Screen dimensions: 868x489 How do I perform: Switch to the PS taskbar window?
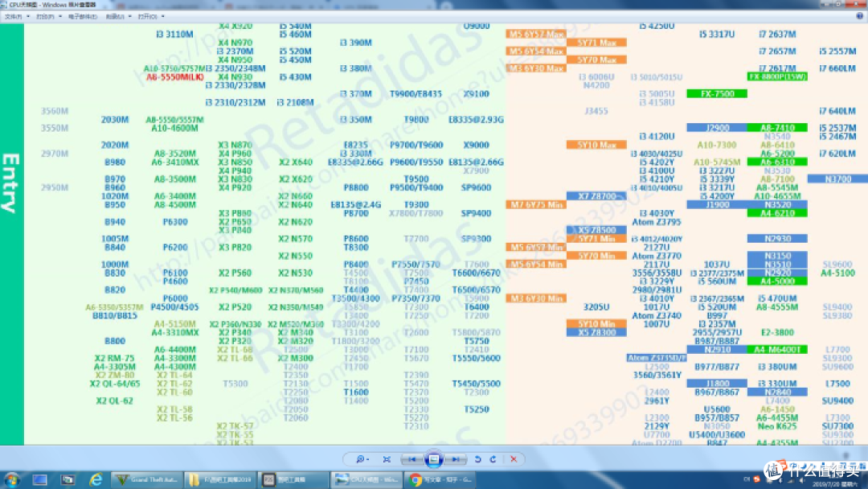(293, 479)
